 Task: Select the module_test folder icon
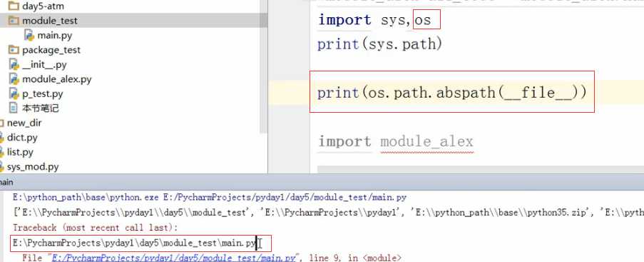coord(14,21)
